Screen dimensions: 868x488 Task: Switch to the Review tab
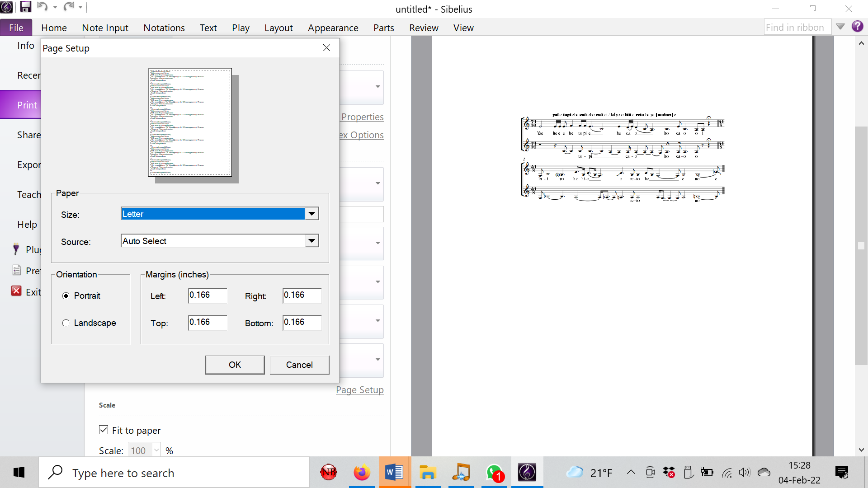pyautogui.click(x=424, y=28)
